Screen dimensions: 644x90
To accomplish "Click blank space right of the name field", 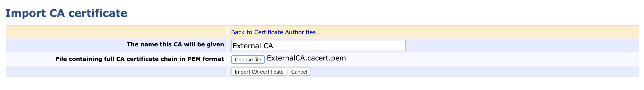I will coord(523,45).
